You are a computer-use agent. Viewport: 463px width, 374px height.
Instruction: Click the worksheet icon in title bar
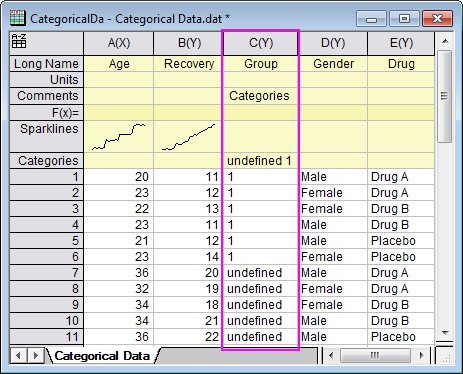tap(18, 18)
